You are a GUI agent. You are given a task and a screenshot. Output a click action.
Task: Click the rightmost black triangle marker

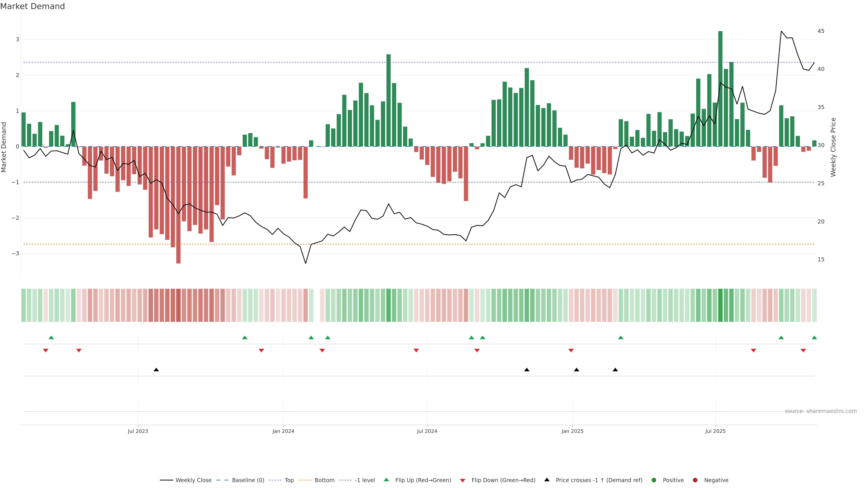point(615,370)
